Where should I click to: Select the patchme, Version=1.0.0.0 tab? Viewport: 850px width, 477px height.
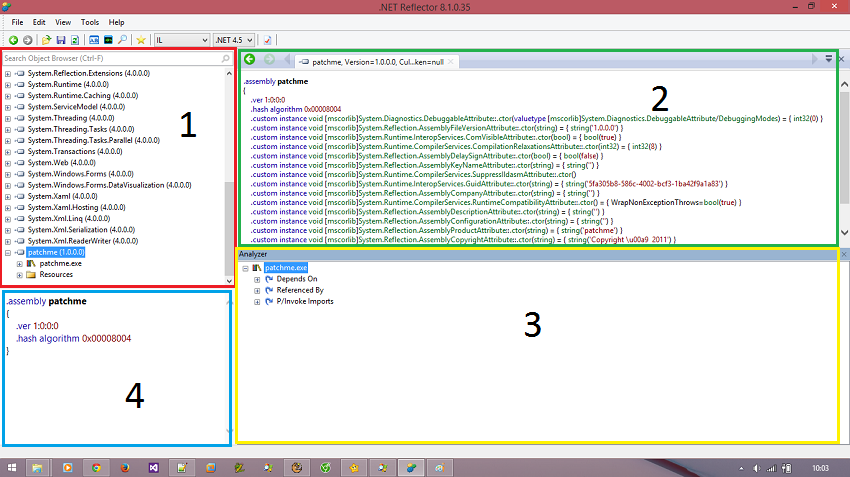[377, 62]
